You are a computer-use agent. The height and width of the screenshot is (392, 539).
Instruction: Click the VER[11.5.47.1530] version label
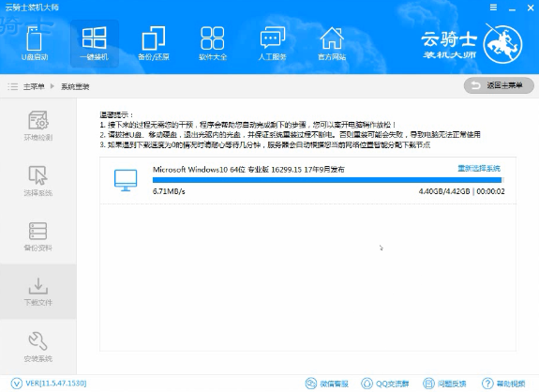pyautogui.click(x=56, y=383)
